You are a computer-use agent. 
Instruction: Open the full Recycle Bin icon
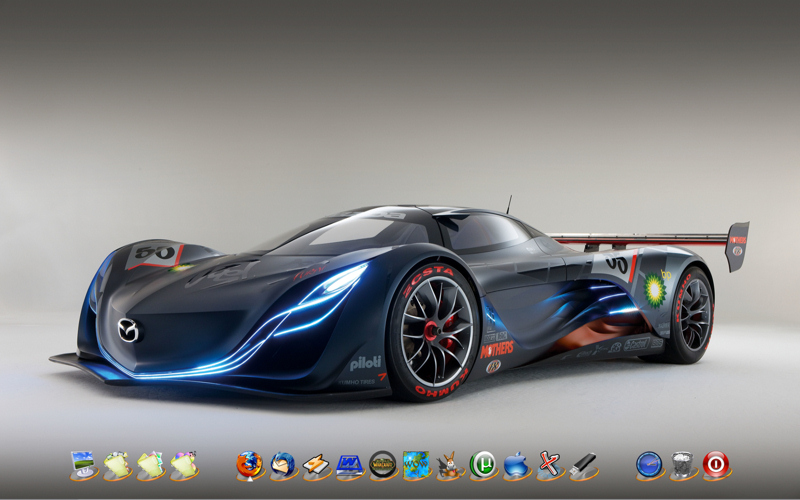pos(683,464)
